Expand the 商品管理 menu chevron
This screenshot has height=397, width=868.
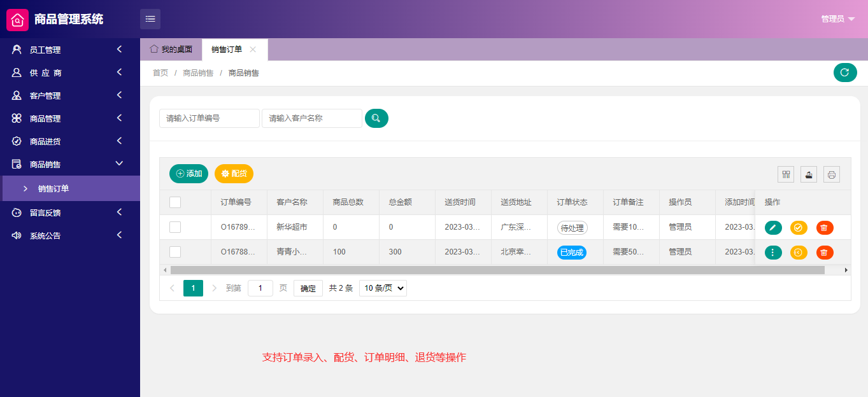(x=119, y=118)
